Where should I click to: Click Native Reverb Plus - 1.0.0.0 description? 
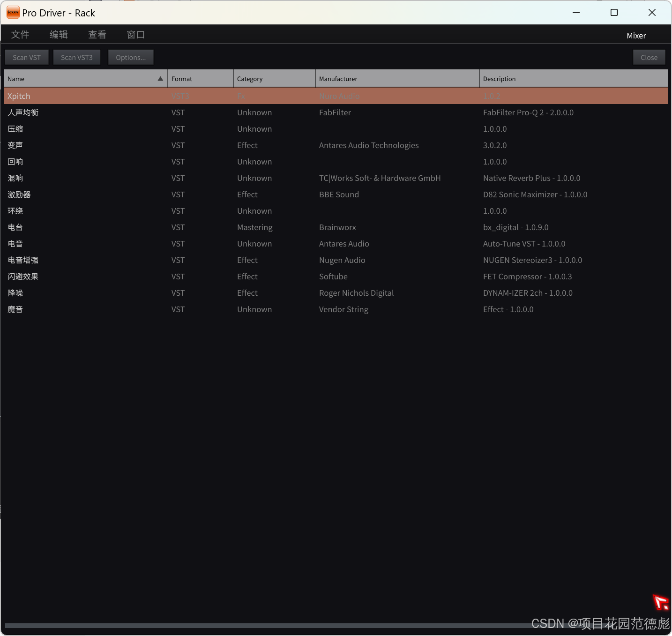click(531, 178)
